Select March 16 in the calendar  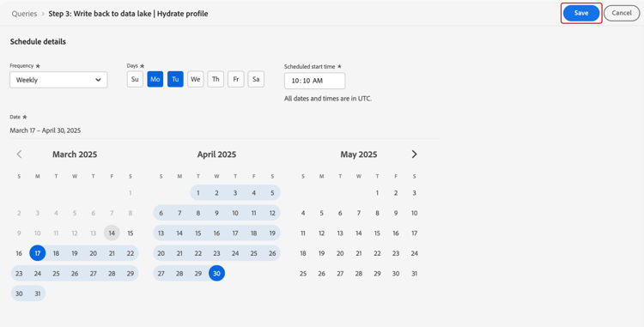pos(19,253)
